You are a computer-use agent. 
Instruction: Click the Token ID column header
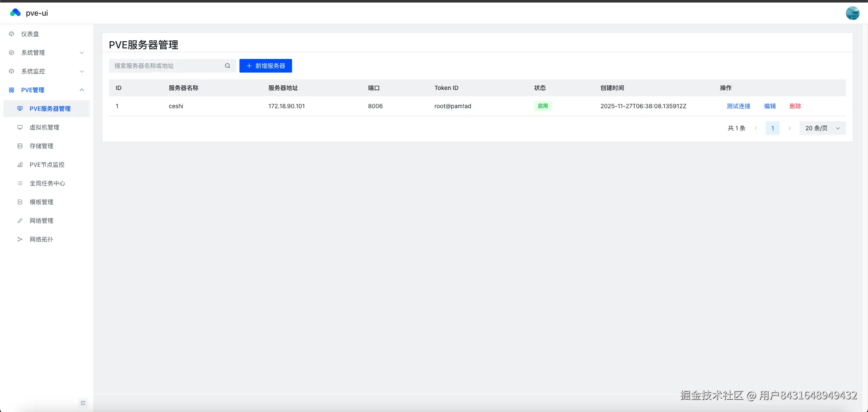[x=446, y=88]
